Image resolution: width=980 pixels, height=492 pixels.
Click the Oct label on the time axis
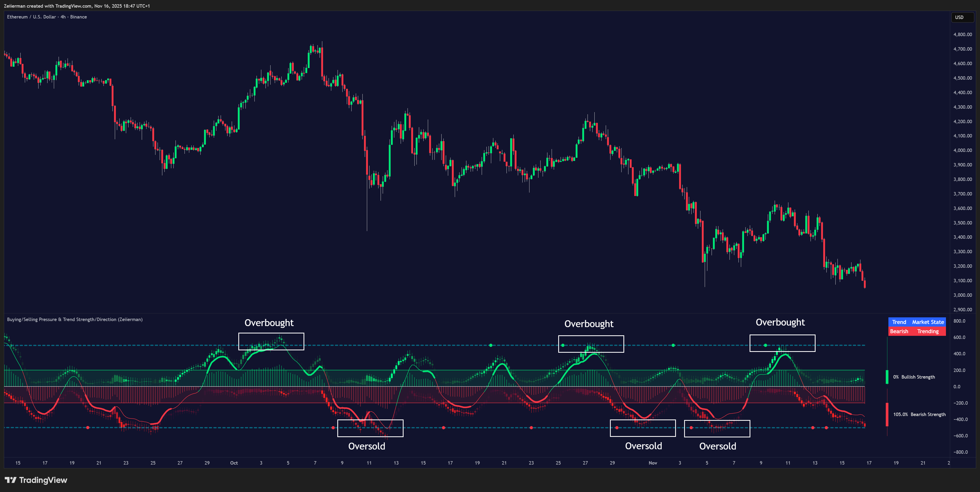[x=234, y=463]
